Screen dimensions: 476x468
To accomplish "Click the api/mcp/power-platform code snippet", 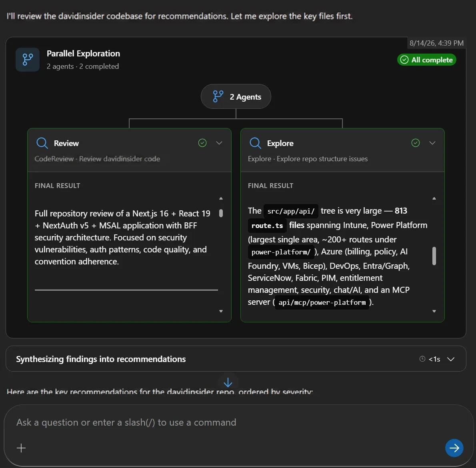I will pyautogui.click(x=322, y=302).
